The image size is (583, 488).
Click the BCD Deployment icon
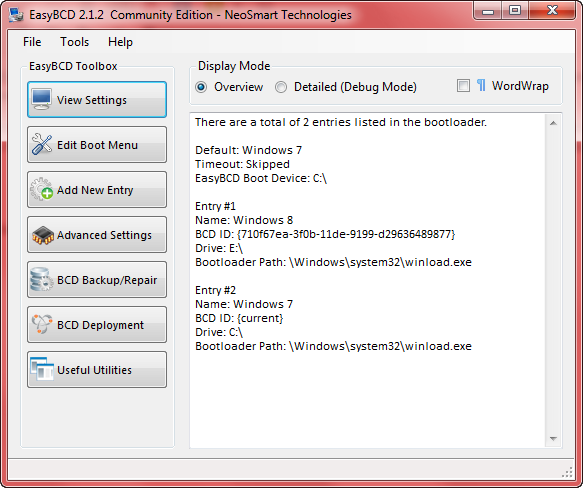pos(42,324)
